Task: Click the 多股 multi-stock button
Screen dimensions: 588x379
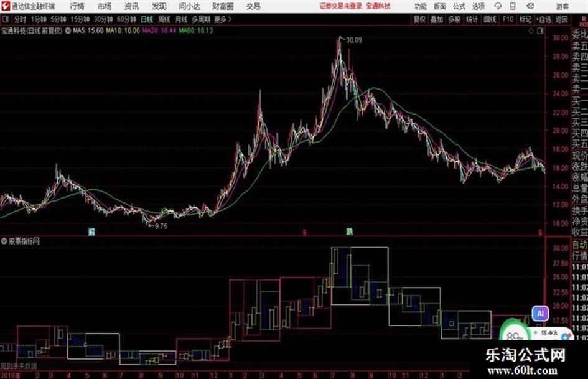Action: click(454, 19)
